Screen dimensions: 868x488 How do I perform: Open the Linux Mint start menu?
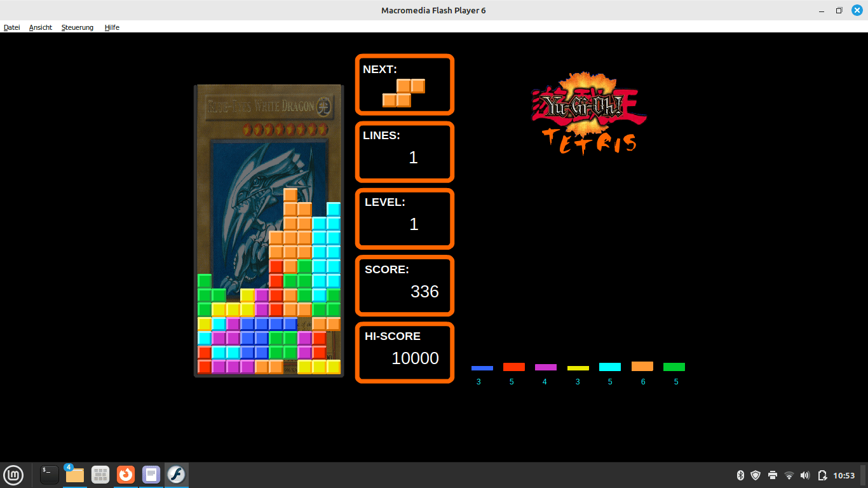click(13, 475)
